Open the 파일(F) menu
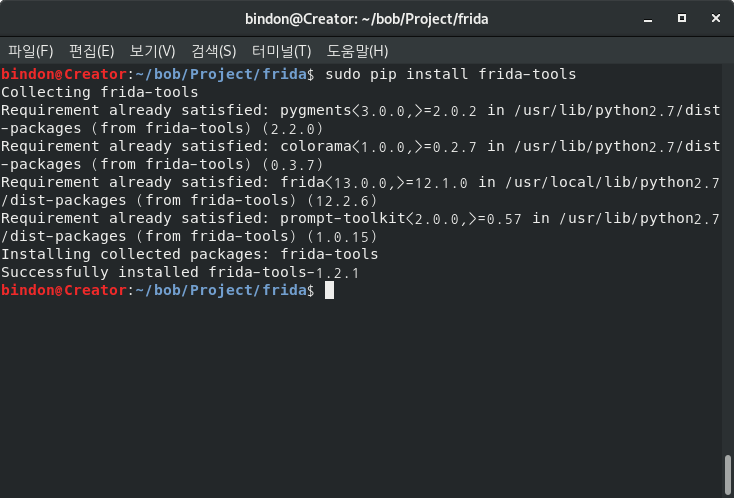Screen dimensions: 734x498 [x=30, y=51]
